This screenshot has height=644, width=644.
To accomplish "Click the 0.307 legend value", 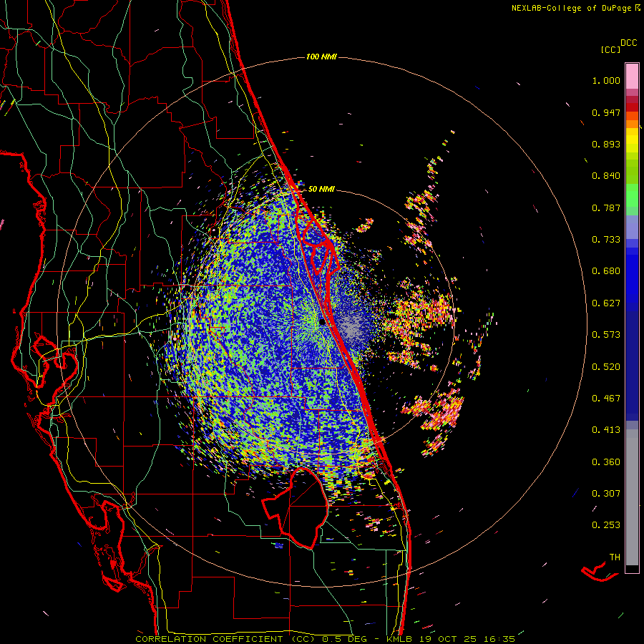I will 606,494.
